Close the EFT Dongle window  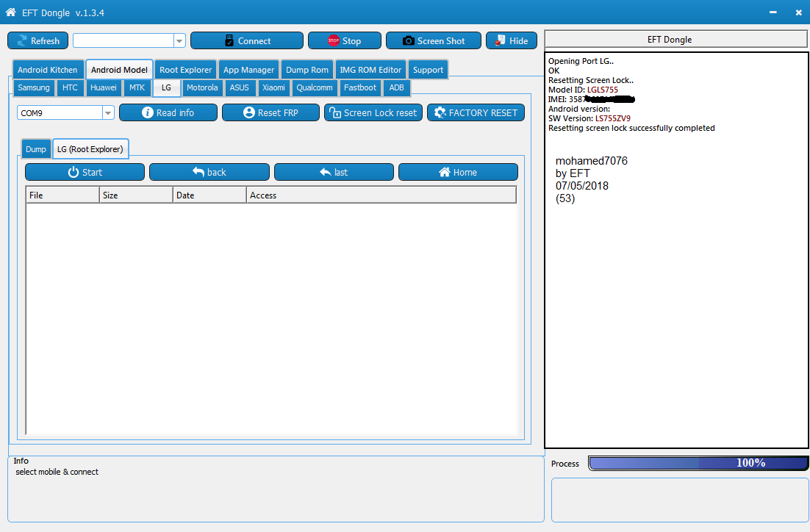pyautogui.click(x=799, y=12)
